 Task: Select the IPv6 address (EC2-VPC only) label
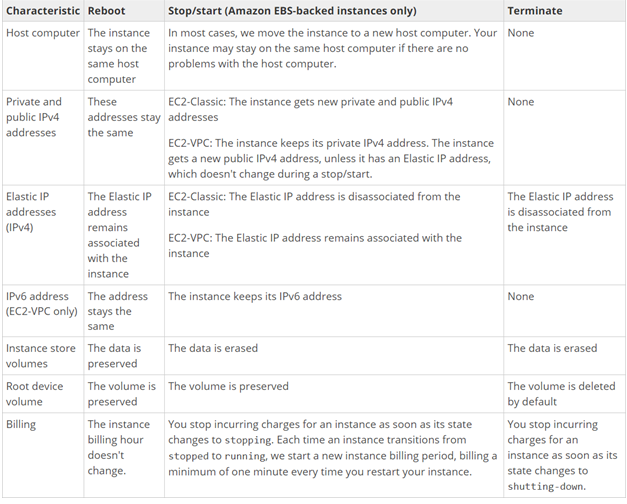click(42, 304)
